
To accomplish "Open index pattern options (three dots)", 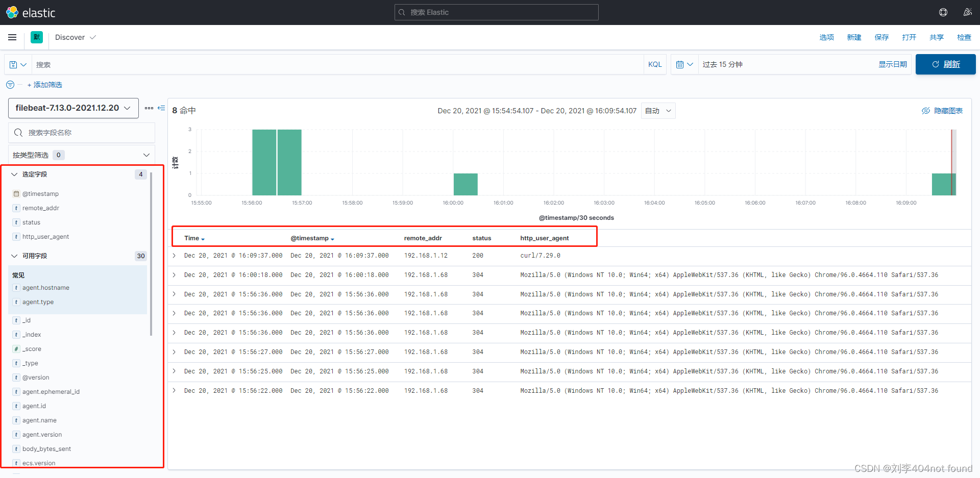I will [x=149, y=108].
